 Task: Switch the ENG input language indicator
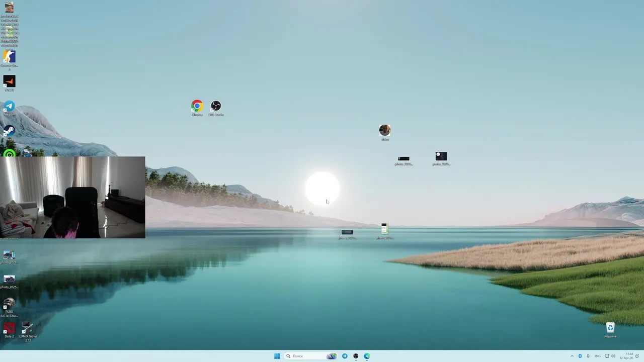(x=598, y=356)
